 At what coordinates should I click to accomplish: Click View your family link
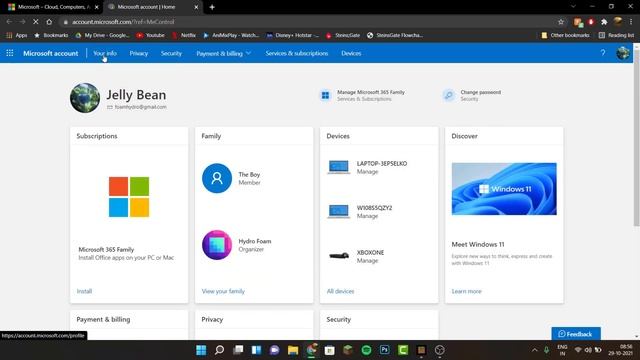point(223,291)
